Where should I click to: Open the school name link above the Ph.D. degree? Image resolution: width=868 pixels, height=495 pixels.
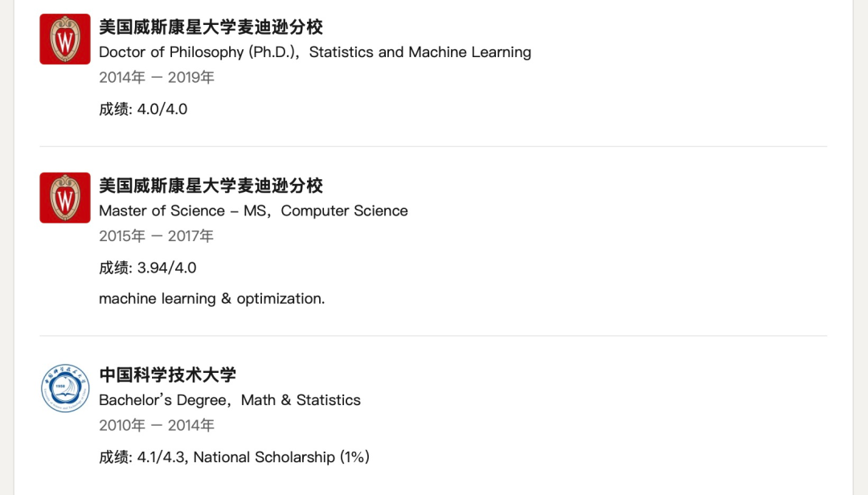211,27
